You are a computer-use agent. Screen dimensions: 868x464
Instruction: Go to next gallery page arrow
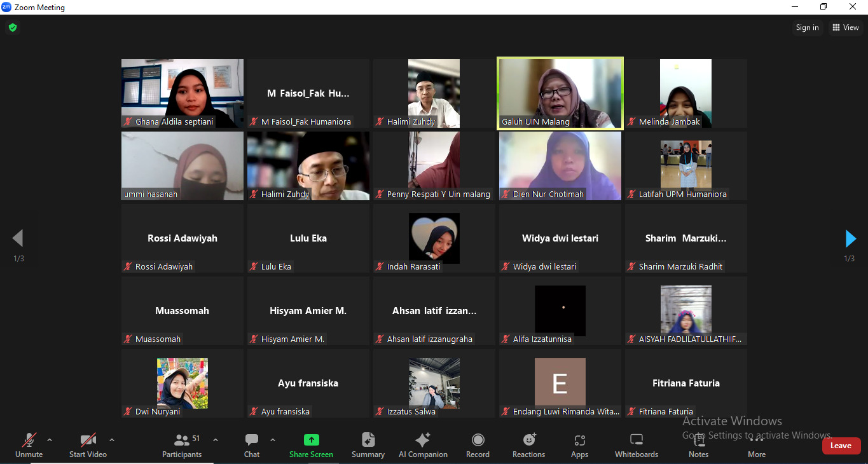point(850,238)
